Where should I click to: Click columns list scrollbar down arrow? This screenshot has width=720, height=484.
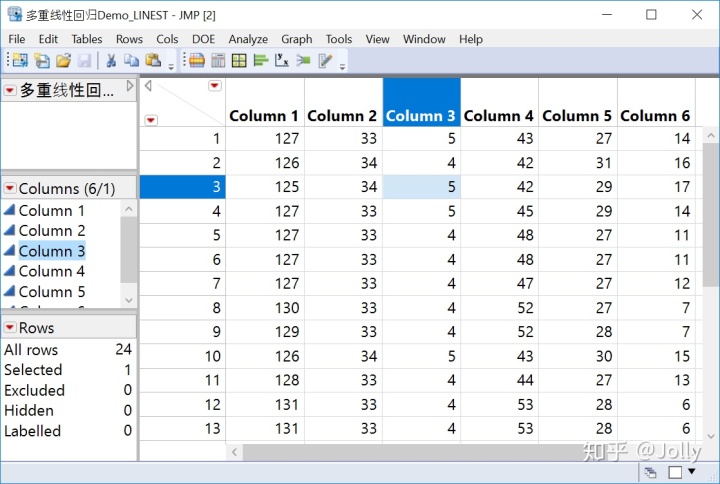[x=129, y=300]
